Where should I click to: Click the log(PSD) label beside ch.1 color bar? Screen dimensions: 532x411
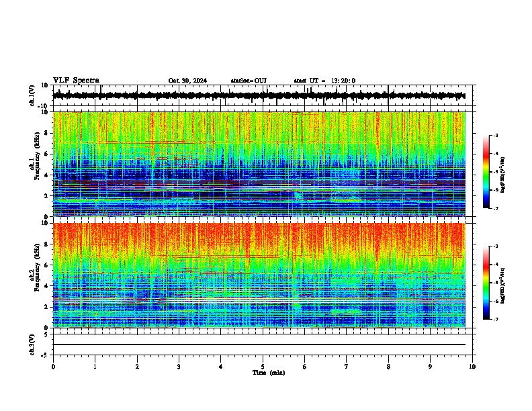click(x=503, y=175)
